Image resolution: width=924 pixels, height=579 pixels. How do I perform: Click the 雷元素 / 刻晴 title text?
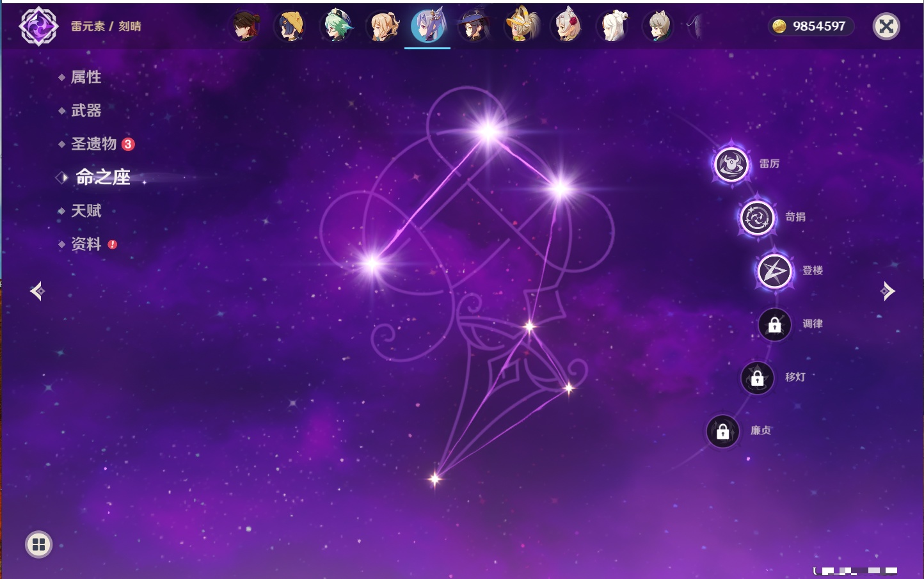pyautogui.click(x=106, y=26)
